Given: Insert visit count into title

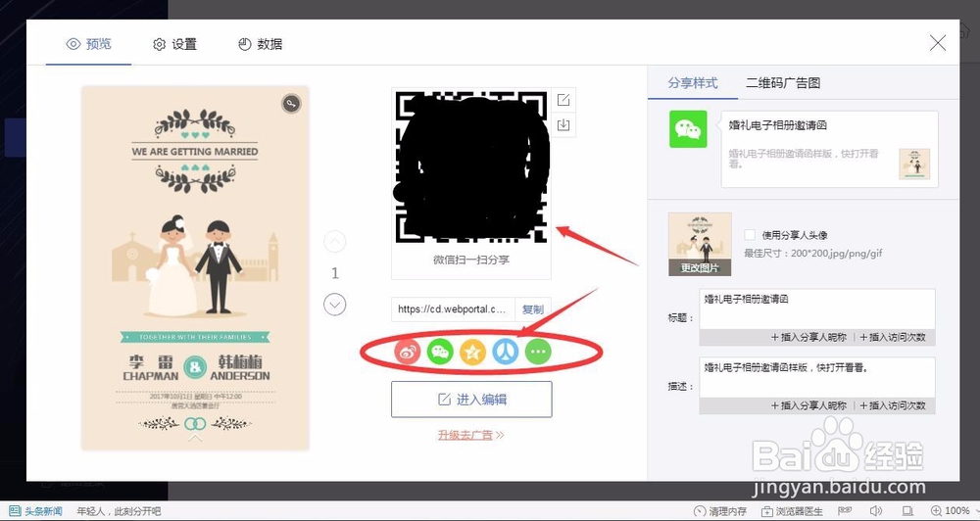Looking at the screenshot, I should tap(893, 337).
